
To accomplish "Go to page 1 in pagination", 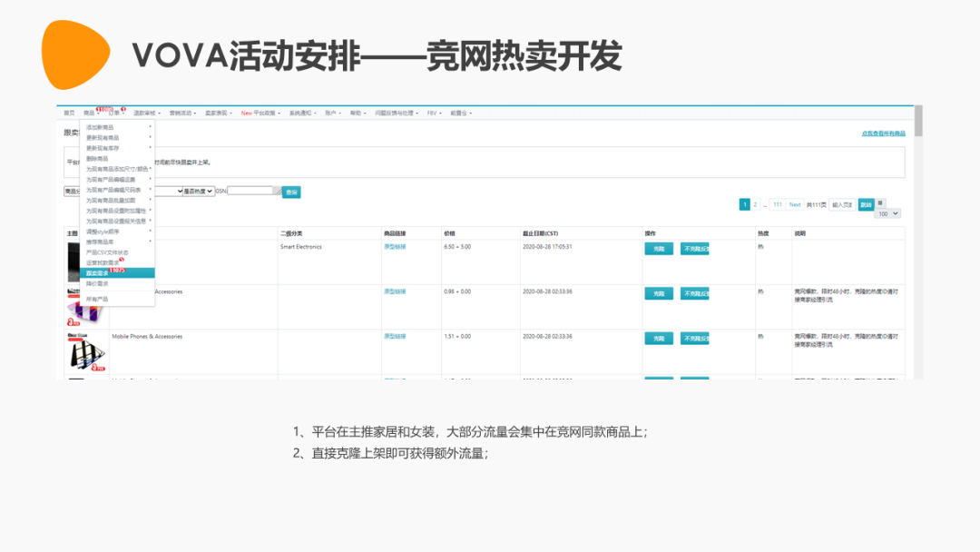I will click(x=744, y=204).
